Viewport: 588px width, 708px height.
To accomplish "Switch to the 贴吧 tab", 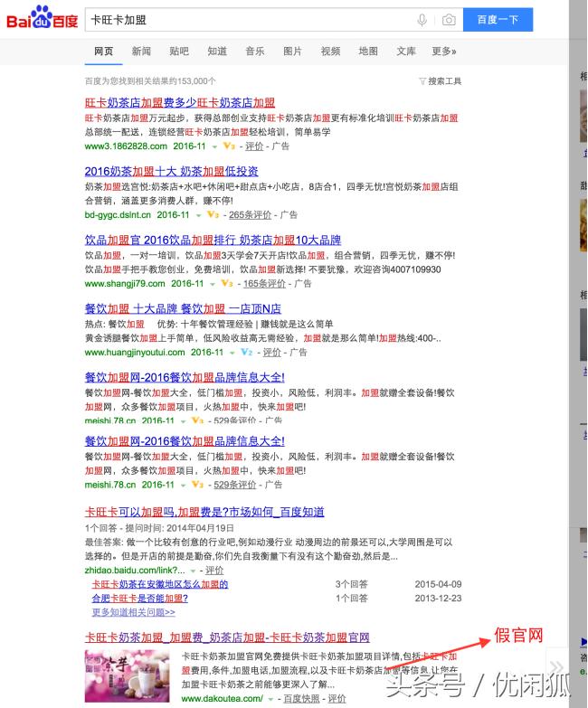I will 179,51.
